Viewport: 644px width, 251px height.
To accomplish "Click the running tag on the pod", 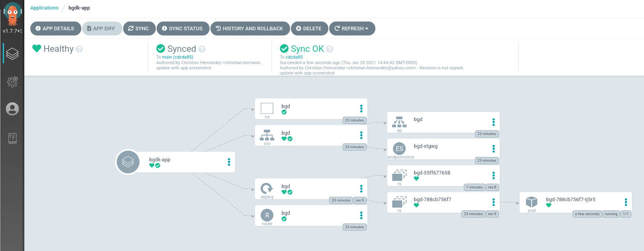I will 611,214.
